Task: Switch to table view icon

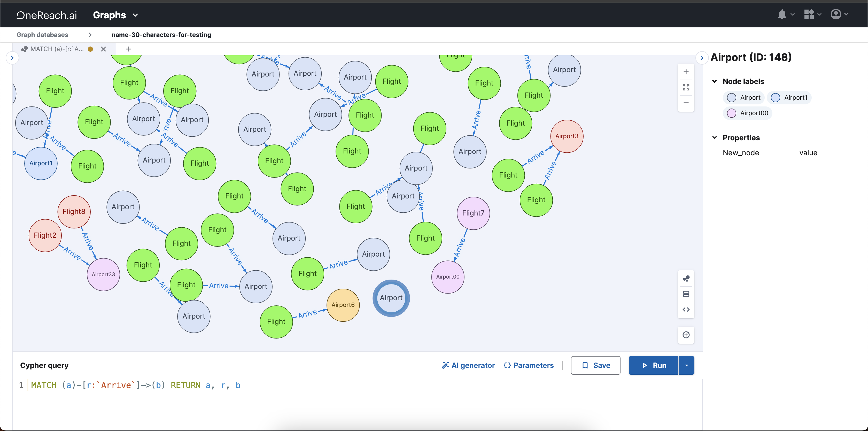Action: tap(686, 294)
